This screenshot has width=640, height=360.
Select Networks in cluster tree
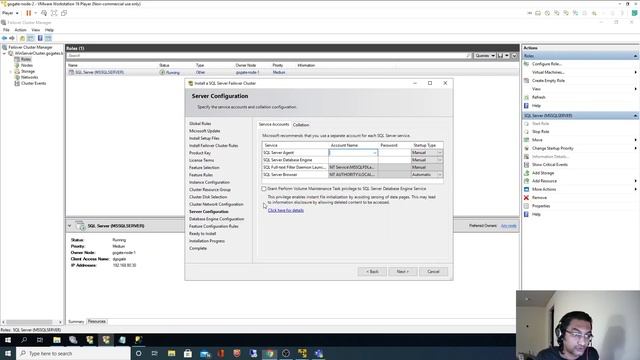tap(29, 77)
